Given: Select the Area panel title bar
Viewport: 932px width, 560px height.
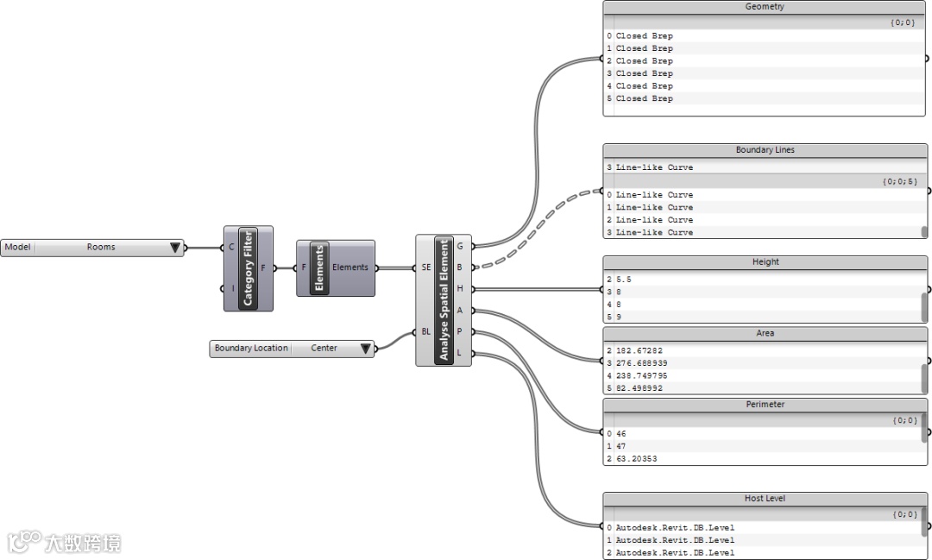Looking at the screenshot, I should (765, 334).
